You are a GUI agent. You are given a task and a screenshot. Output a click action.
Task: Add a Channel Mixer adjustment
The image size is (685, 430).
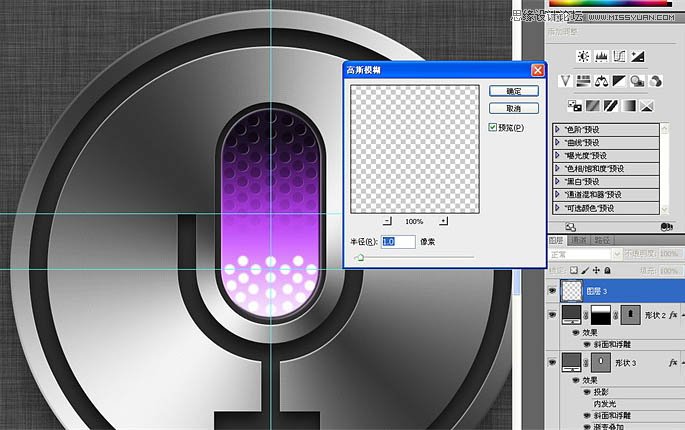(656, 81)
